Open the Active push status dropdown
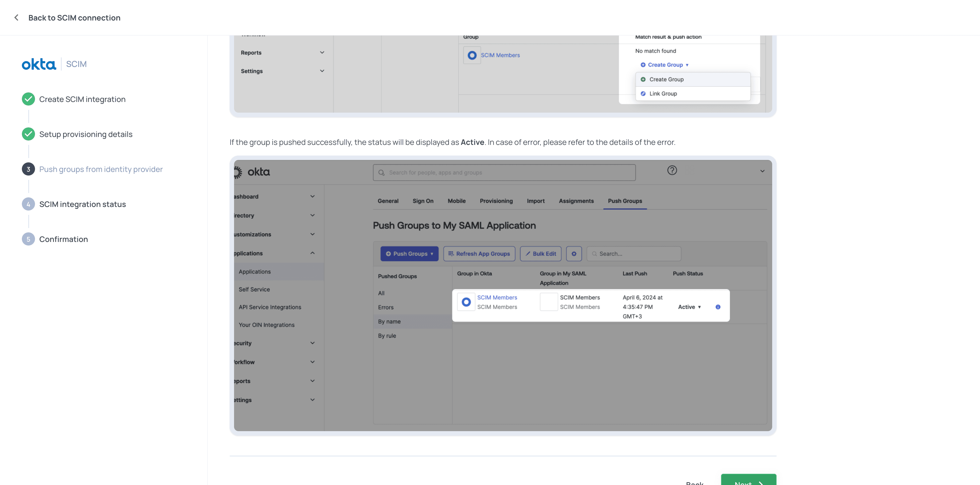 coord(689,307)
